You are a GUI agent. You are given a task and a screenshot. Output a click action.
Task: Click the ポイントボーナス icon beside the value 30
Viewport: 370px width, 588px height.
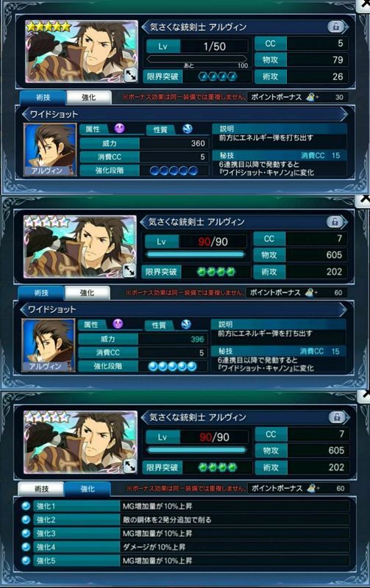click(312, 97)
